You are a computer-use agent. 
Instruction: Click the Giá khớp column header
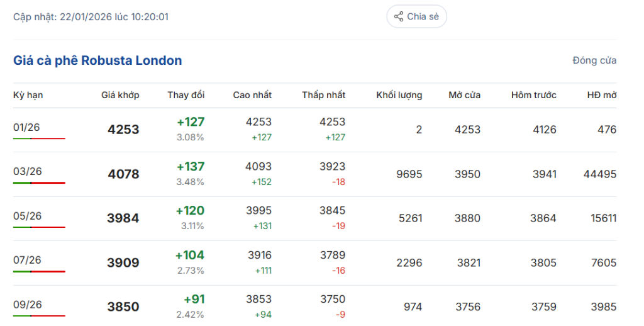(x=120, y=95)
